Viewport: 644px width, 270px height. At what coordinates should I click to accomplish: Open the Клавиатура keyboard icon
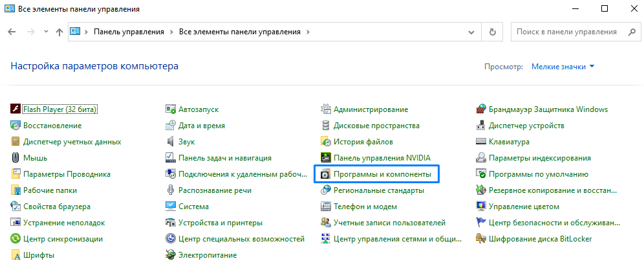481,142
